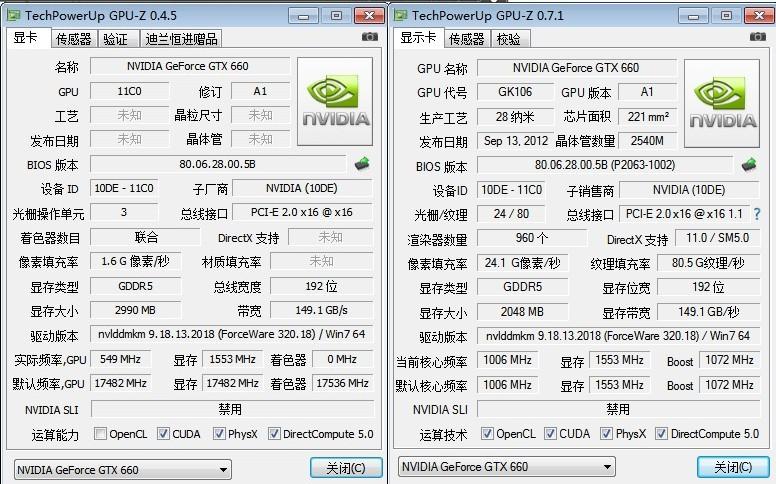Click 联合 shader value in GPU-Z 0.4.5

146,237
